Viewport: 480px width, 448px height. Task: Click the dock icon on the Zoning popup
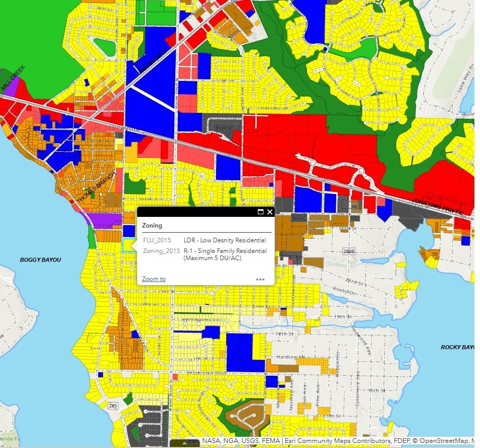(x=260, y=212)
